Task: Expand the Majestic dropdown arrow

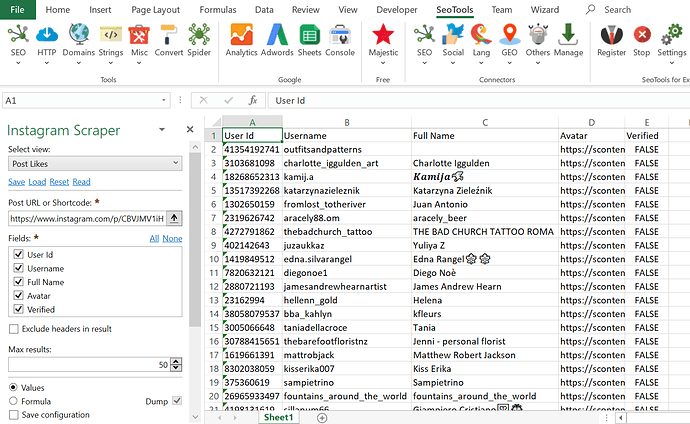Action: point(383,63)
